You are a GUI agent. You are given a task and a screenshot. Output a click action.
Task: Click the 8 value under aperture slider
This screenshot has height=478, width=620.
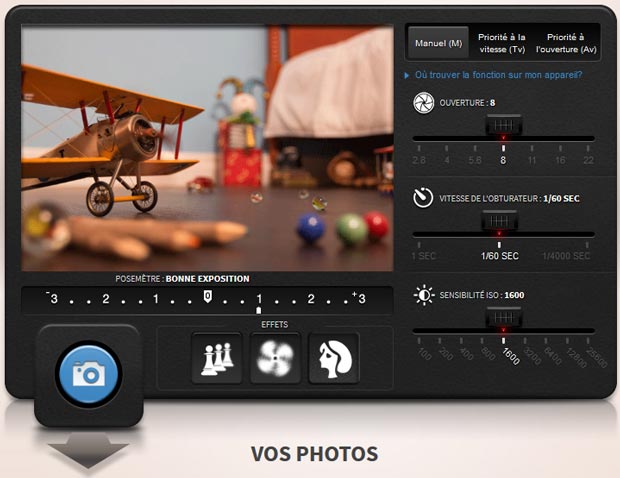click(x=503, y=160)
